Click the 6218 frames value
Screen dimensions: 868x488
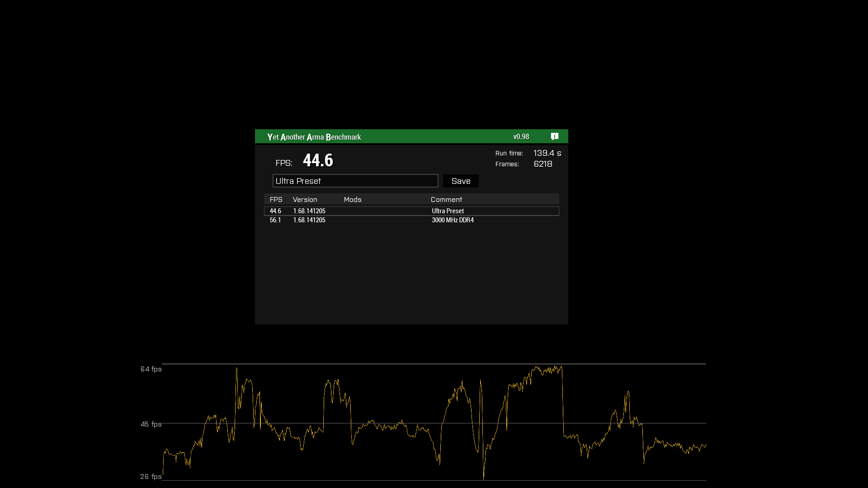click(x=542, y=164)
